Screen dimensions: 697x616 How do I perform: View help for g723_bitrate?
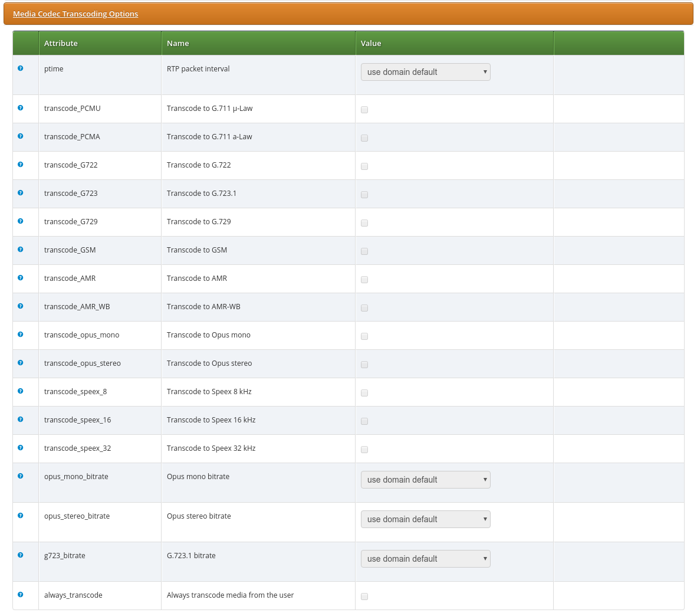tap(20, 555)
